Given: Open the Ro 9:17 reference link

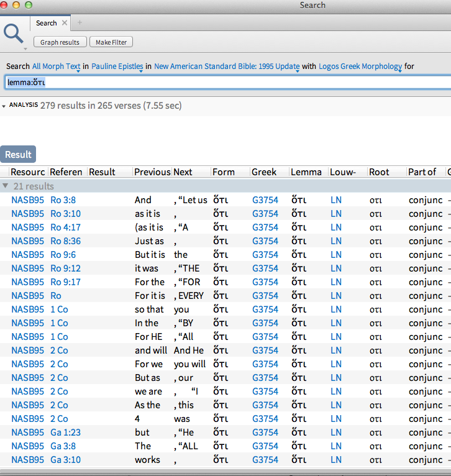Looking at the screenshot, I should (66, 282).
